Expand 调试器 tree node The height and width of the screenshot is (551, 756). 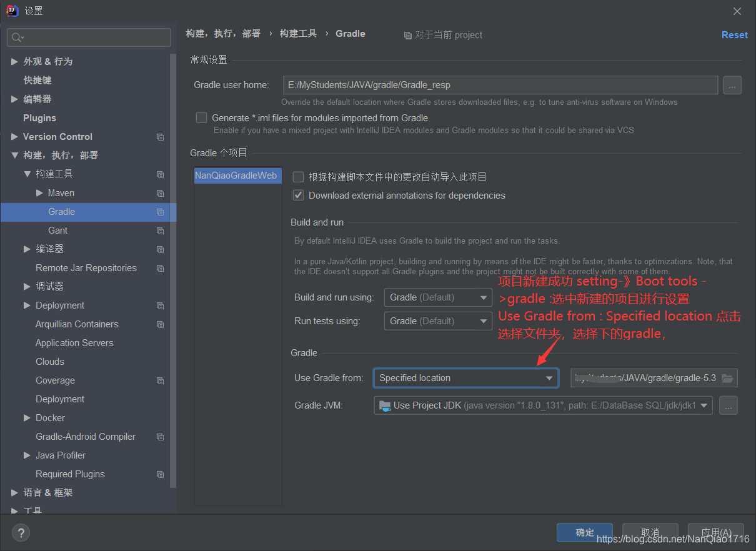pos(27,286)
